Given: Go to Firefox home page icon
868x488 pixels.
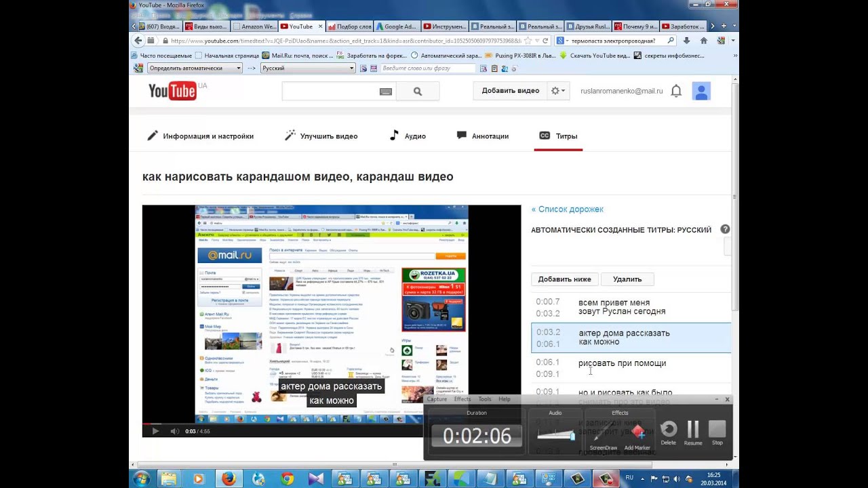Looking at the screenshot, I should (703, 41).
